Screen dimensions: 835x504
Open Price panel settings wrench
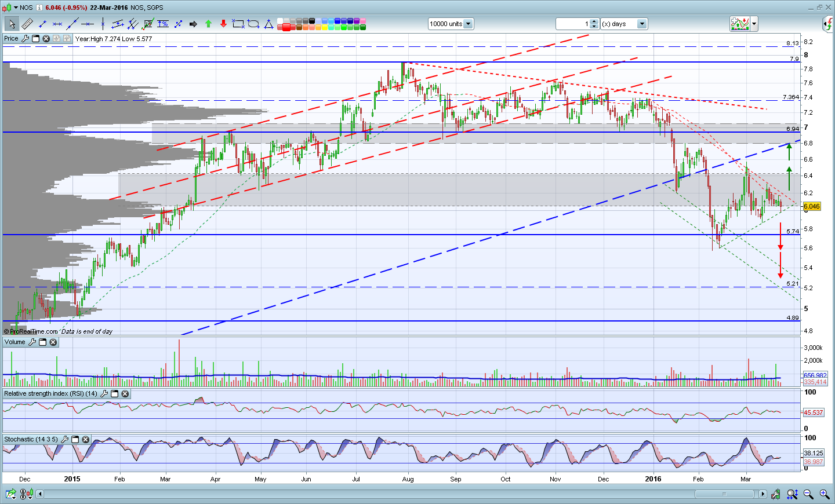click(25, 39)
